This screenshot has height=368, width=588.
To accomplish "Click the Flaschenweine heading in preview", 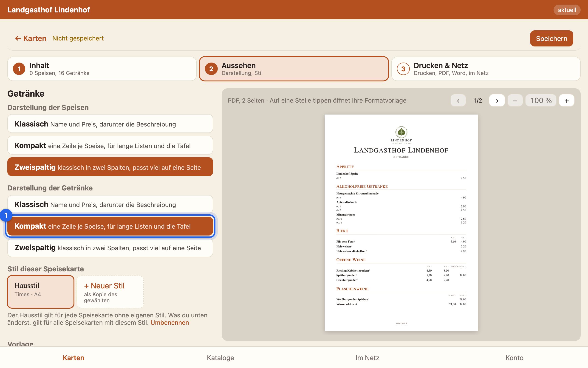I will 352,289.
